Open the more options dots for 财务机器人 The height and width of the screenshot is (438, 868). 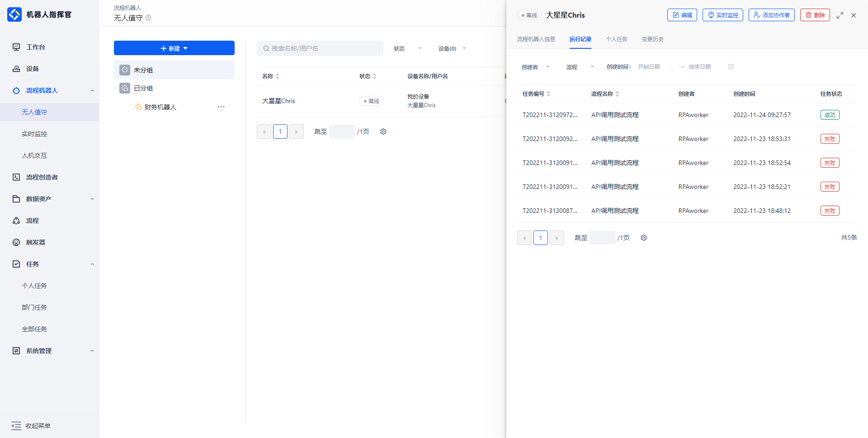[221, 107]
